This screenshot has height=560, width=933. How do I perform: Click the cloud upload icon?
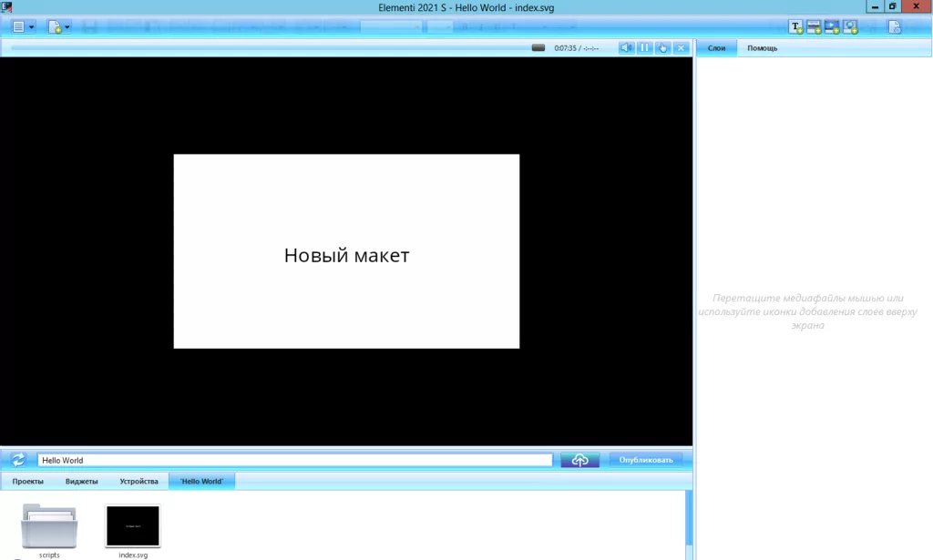(579, 460)
